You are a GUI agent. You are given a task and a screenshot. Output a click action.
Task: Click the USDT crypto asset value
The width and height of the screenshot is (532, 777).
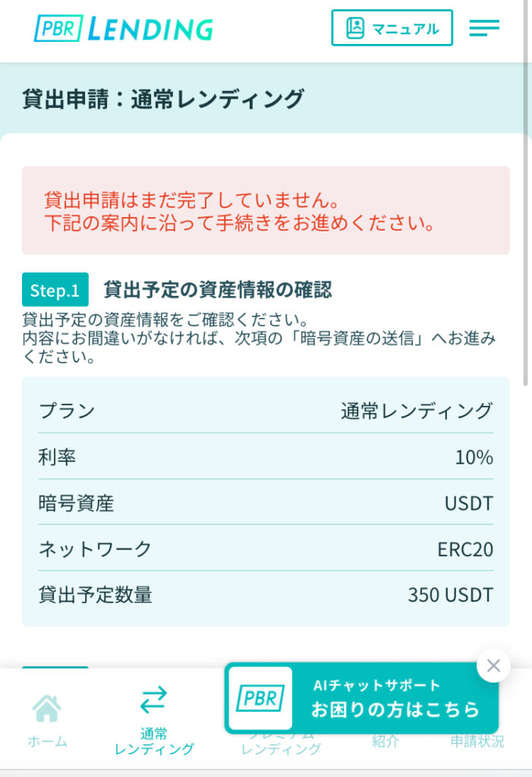468,503
